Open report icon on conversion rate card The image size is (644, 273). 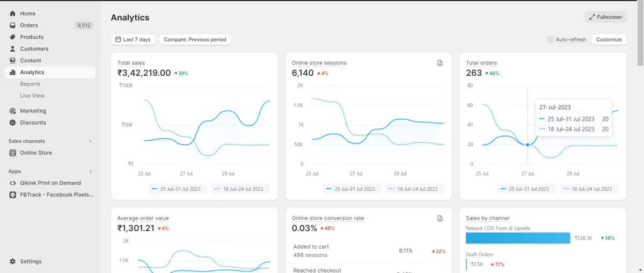(440, 218)
